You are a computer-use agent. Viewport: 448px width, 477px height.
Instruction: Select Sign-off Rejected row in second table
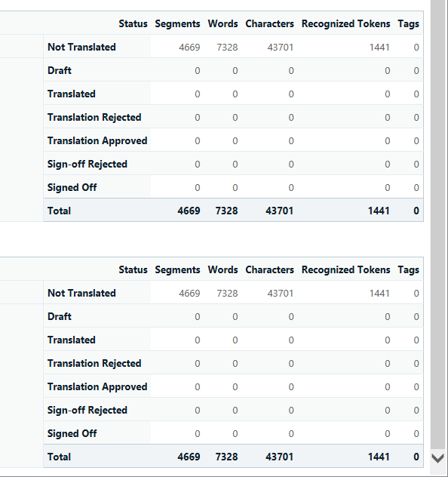tap(233, 410)
